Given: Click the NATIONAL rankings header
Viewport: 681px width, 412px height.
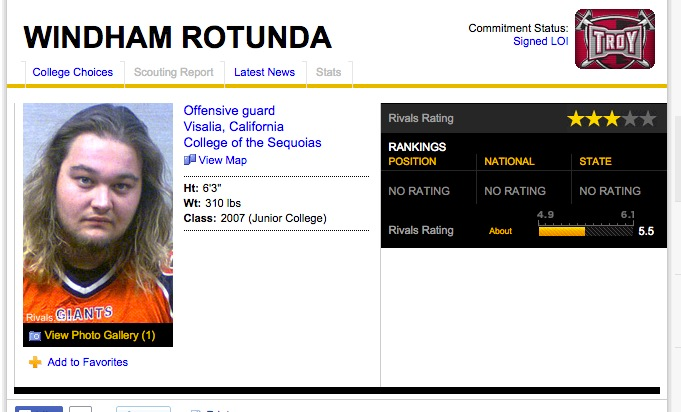Looking at the screenshot, I should click(x=509, y=162).
